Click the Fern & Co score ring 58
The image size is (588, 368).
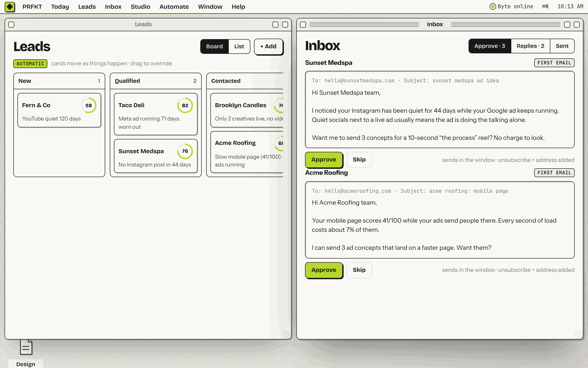pyautogui.click(x=89, y=105)
